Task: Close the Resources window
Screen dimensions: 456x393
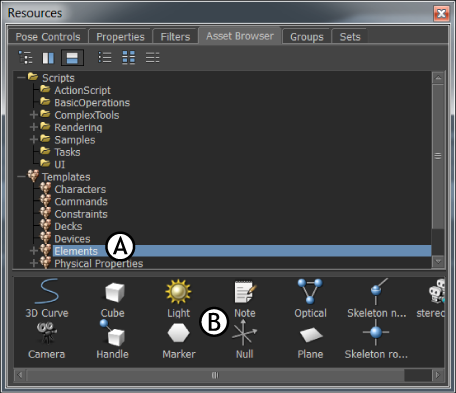Action: pyautogui.click(x=441, y=13)
